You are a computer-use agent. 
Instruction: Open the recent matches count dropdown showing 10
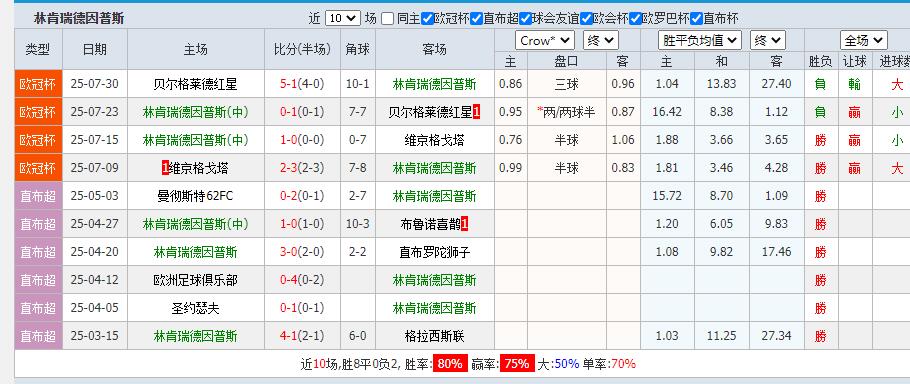click(x=342, y=18)
